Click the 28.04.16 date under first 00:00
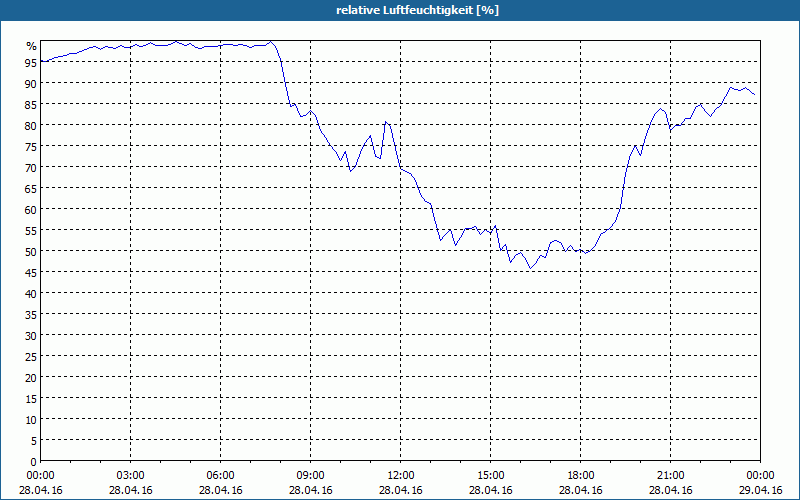The width and height of the screenshot is (800, 500). tap(40, 490)
